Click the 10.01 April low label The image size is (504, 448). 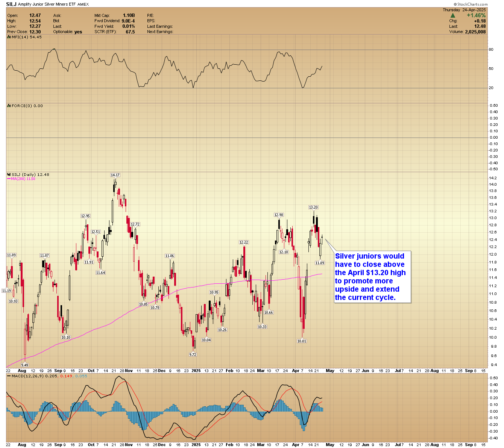coord(302,341)
